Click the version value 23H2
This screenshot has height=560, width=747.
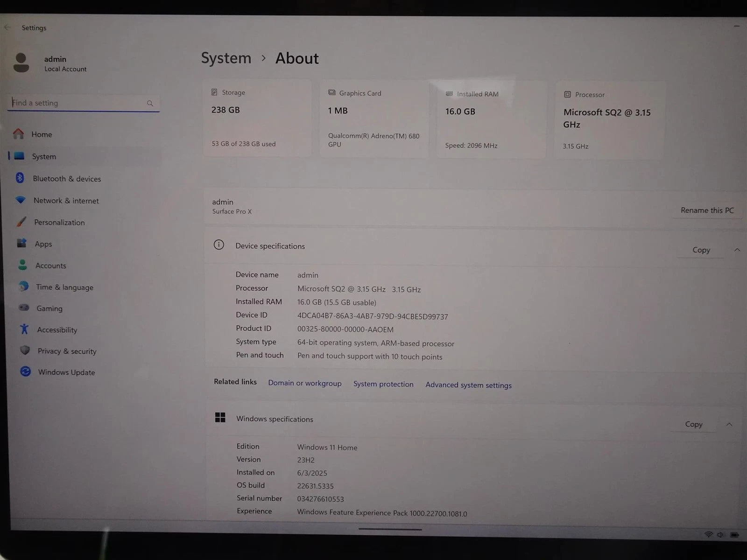coord(306,460)
